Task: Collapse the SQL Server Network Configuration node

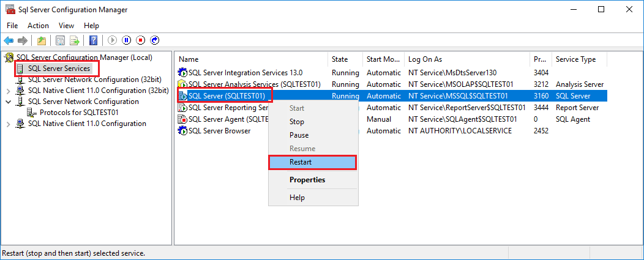Action: pyautogui.click(x=8, y=102)
